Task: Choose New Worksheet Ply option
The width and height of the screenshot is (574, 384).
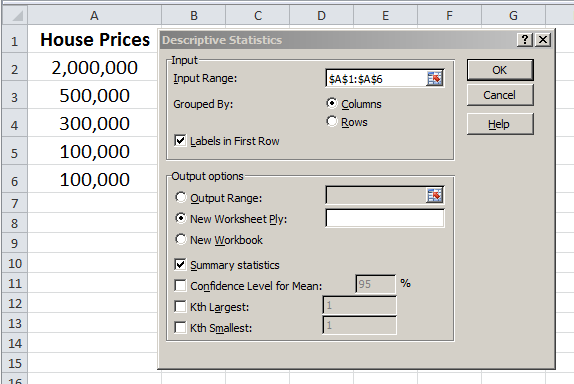Action: tap(180, 218)
